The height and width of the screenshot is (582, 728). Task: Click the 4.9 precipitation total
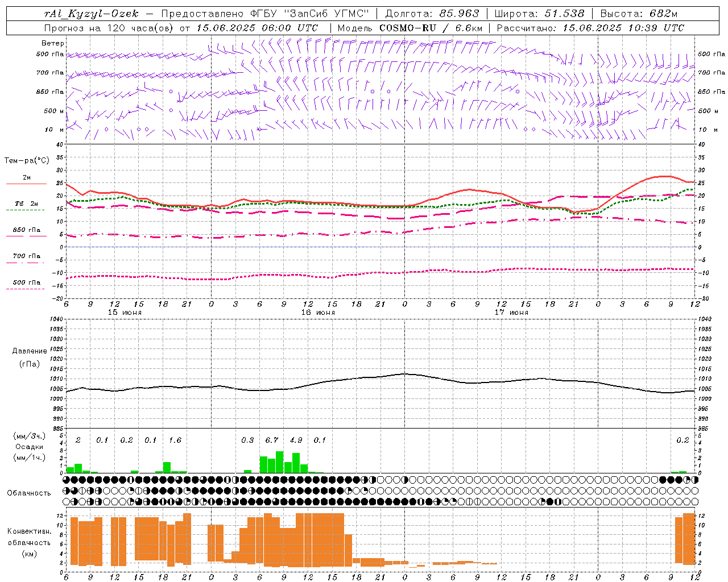pos(296,440)
